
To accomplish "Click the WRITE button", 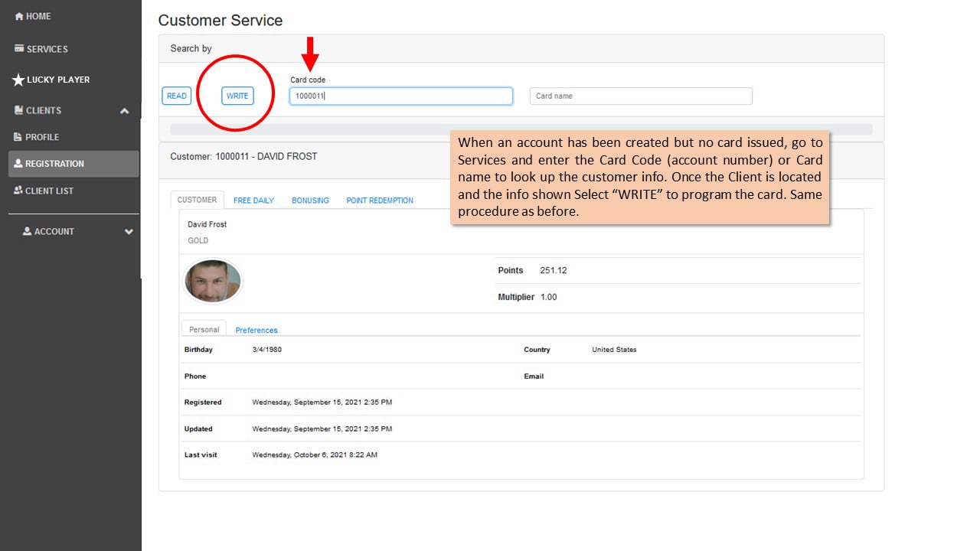I will point(237,96).
